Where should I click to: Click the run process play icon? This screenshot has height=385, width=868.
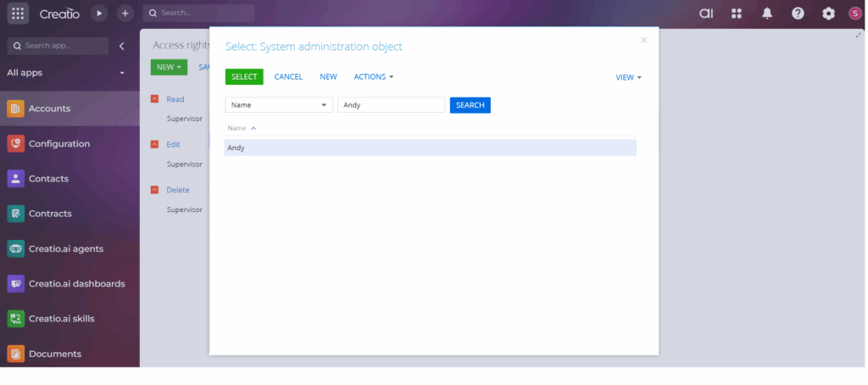[99, 14]
